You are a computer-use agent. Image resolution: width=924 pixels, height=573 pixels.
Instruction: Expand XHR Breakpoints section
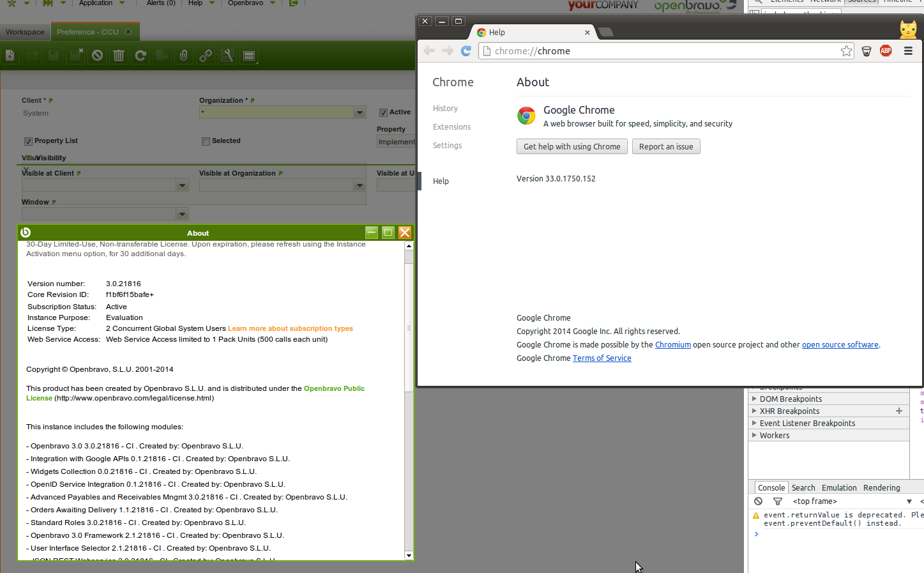click(x=754, y=411)
